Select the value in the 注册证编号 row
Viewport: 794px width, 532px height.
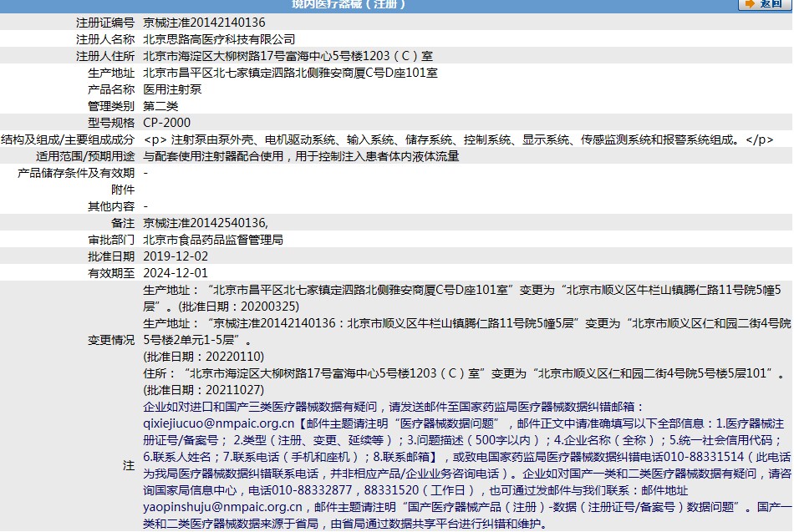tap(204, 23)
